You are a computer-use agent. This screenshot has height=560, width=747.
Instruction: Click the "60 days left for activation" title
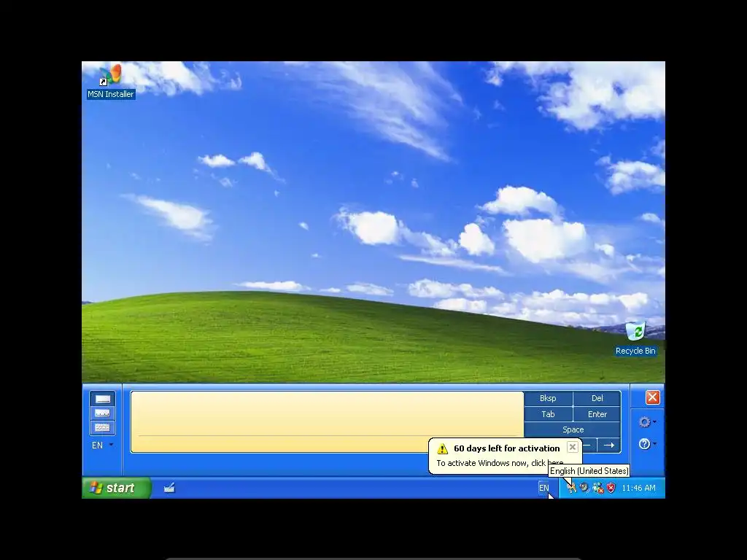tap(506, 448)
